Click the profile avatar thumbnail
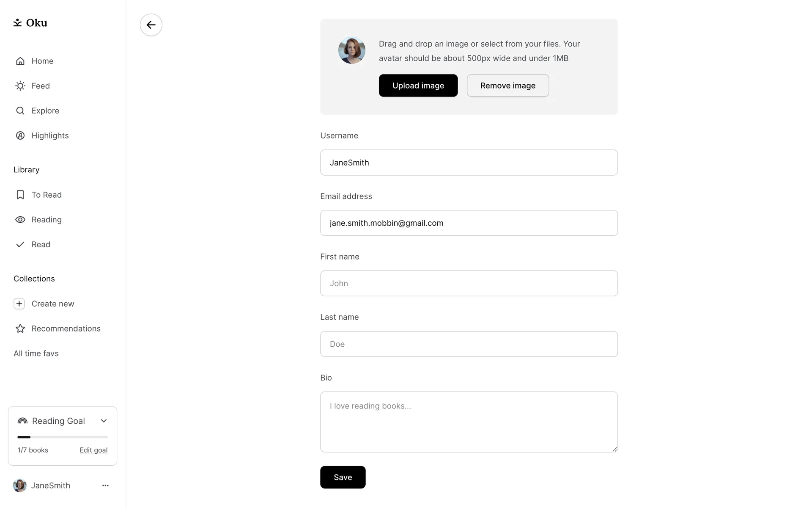Image resolution: width=812 pixels, height=508 pixels. pos(351,50)
